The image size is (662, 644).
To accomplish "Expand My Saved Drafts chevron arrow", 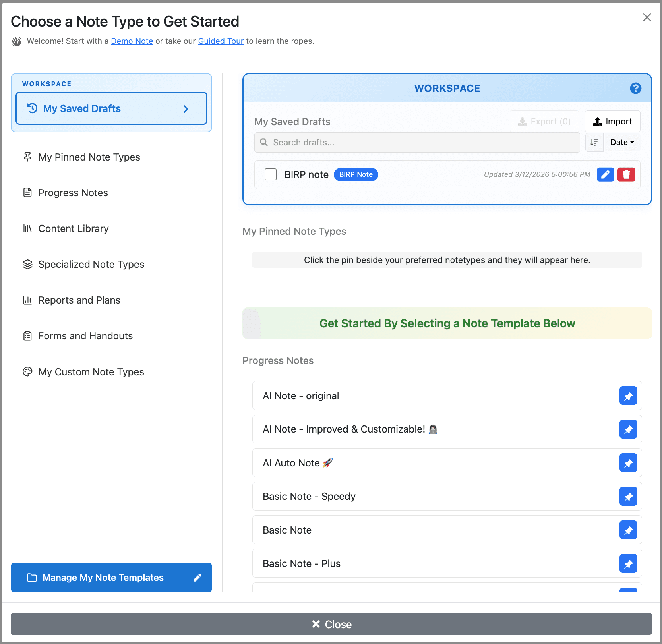I will (x=186, y=109).
